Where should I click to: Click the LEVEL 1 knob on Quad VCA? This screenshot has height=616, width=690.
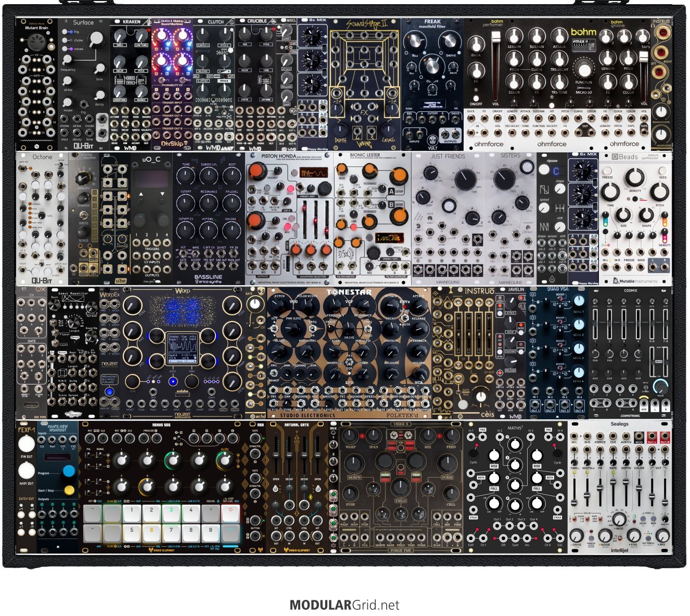pos(579,301)
